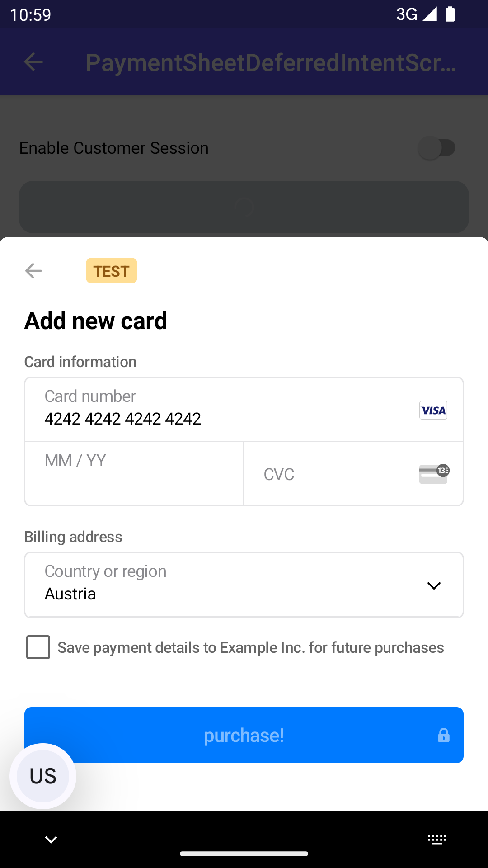488x868 pixels.
Task: Focus the Card number field
Action: (x=217, y=410)
